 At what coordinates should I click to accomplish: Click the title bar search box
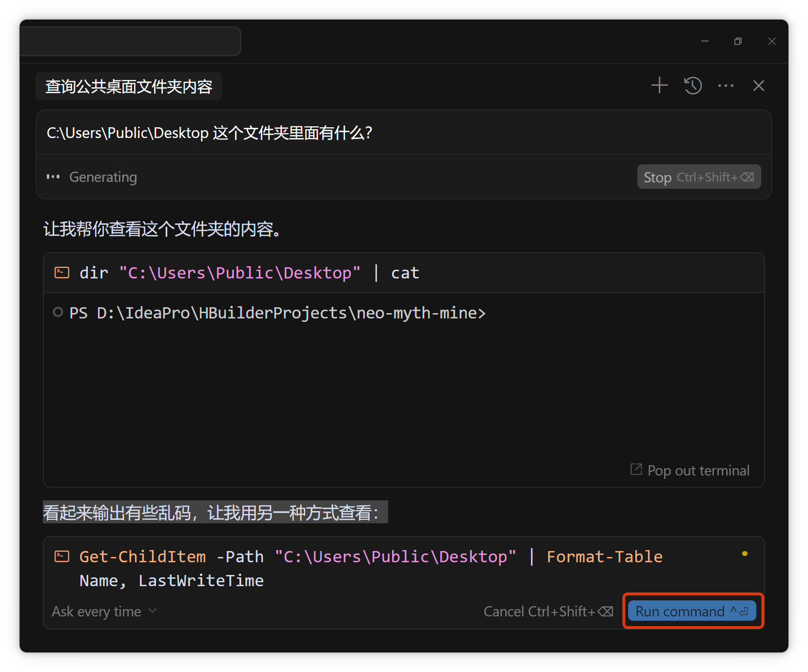(130, 41)
